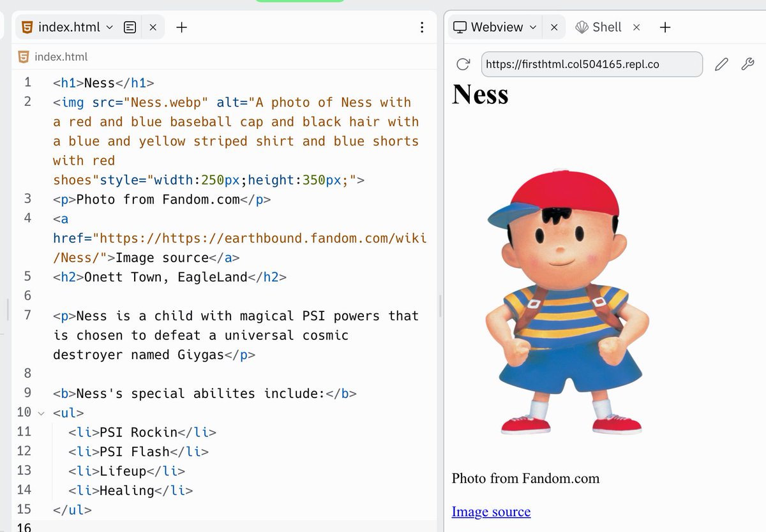Click the format document icon in index.html tab
This screenshot has width=766, height=532.
pyautogui.click(x=130, y=27)
